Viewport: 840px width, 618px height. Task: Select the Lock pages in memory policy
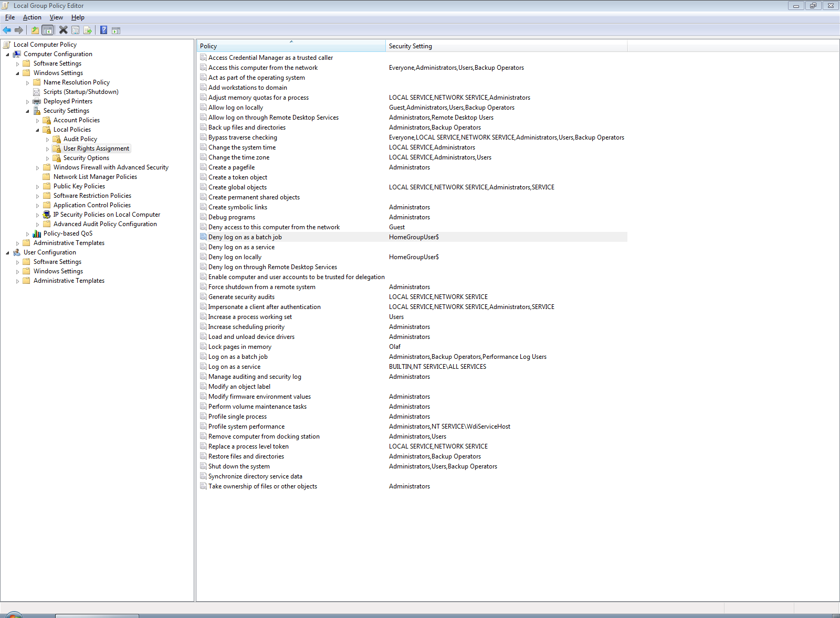239,347
